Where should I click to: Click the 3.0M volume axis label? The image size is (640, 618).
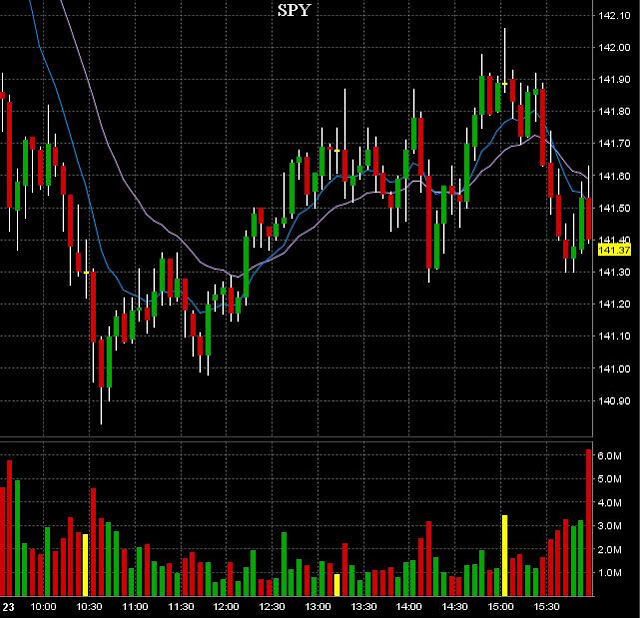pyautogui.click(x=609, y=526)
